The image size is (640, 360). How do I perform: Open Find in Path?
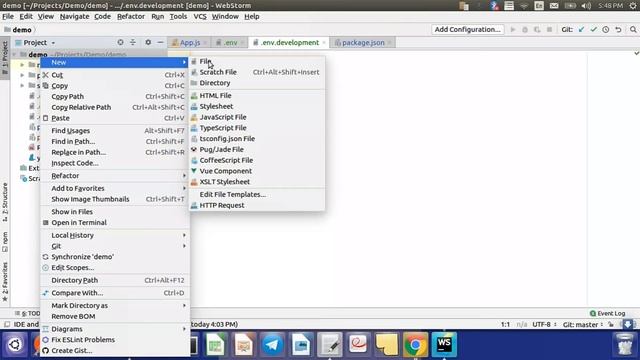pos(115,142)
